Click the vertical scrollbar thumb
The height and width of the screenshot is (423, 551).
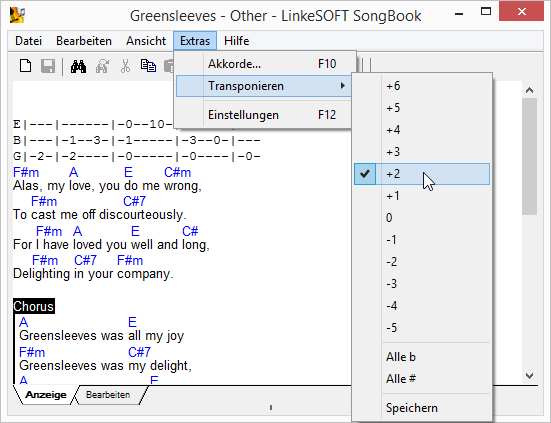530,156
